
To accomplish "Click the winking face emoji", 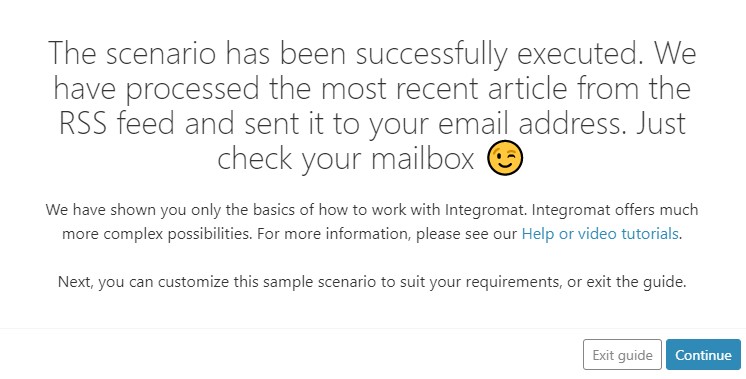I will pyautogui.click(x=505, y=158).
